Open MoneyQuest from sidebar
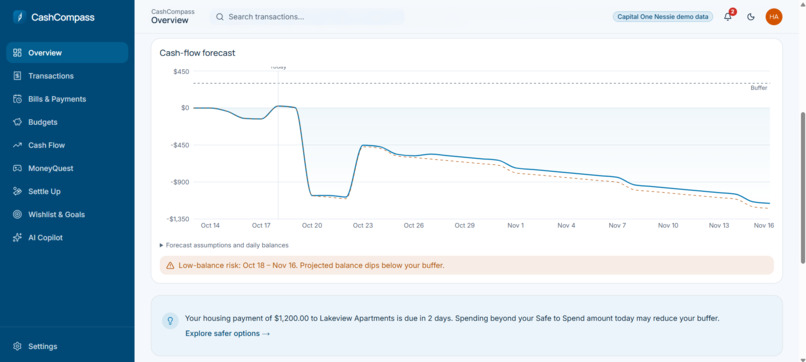 (x=51, y=168)
